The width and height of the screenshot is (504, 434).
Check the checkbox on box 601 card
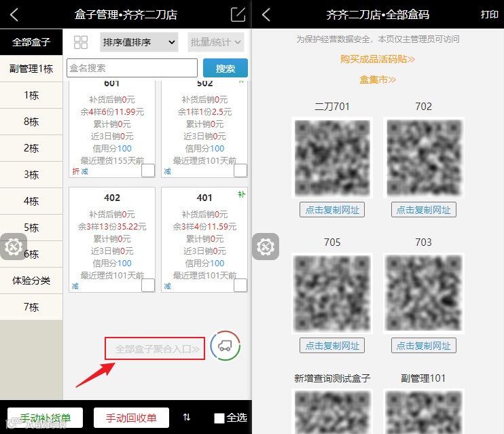point(148,170)
